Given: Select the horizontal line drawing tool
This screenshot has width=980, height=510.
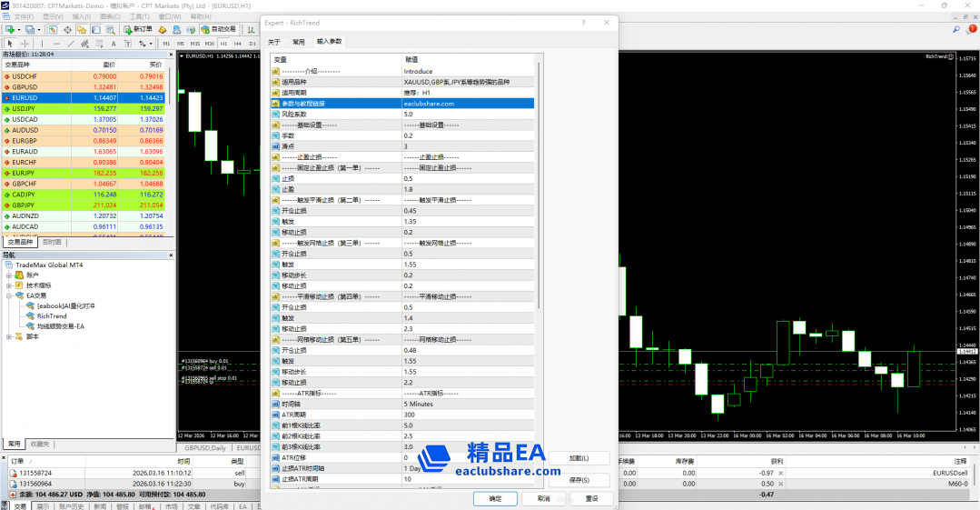Looking at the screenshot, I should 57,43.
